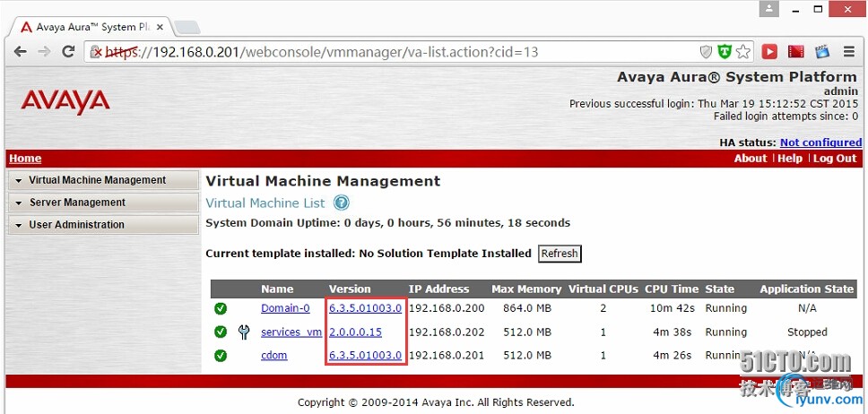Viewport: 868px width, 414px height.
Task: Click the green status check for Domain-0
Action: click(221, 308)
